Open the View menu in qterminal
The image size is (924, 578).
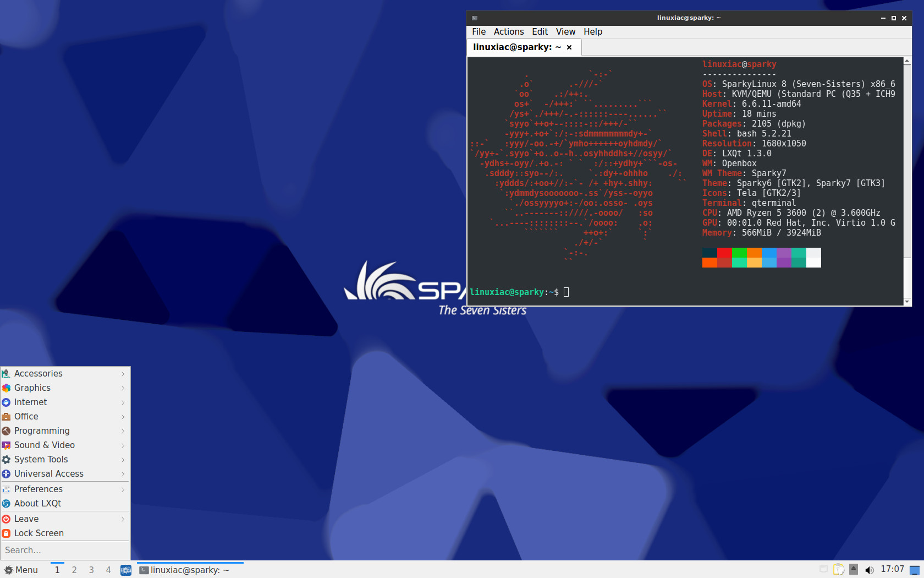coord(565,32)
